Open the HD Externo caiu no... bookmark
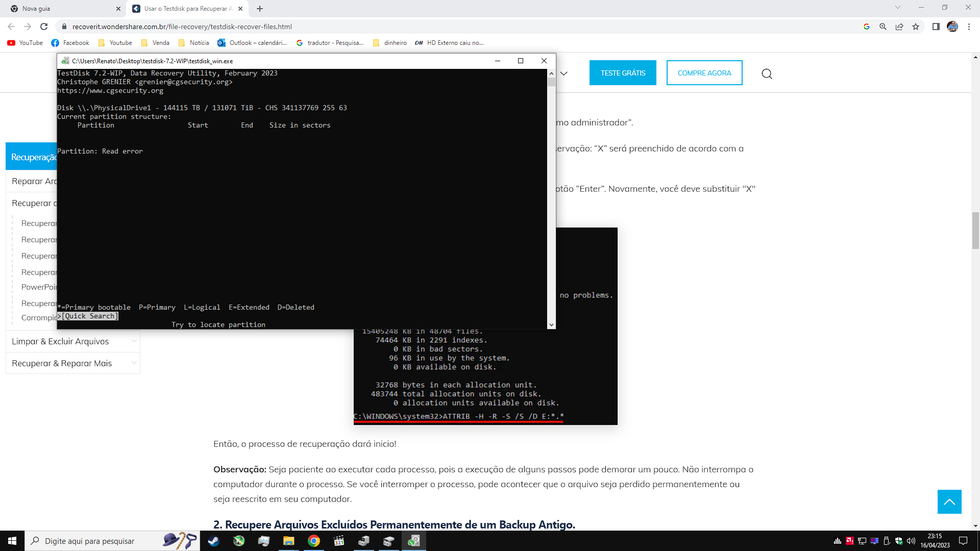The image size is (980, 551). click(x=449, y=43)
